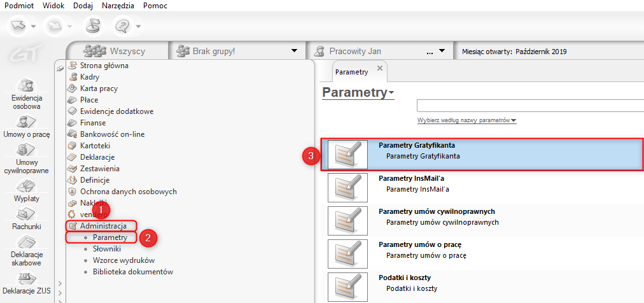
Task: Select the Wszyscy employees tab
Action: [x=117, y=51]
